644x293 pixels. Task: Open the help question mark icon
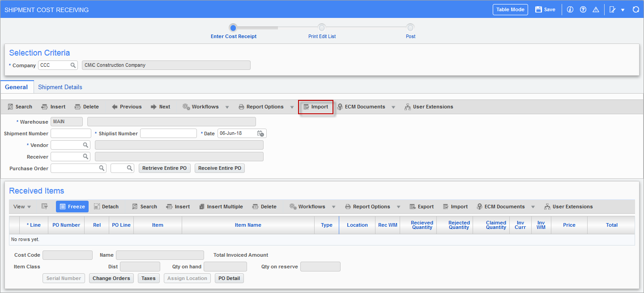click(583, 9)
